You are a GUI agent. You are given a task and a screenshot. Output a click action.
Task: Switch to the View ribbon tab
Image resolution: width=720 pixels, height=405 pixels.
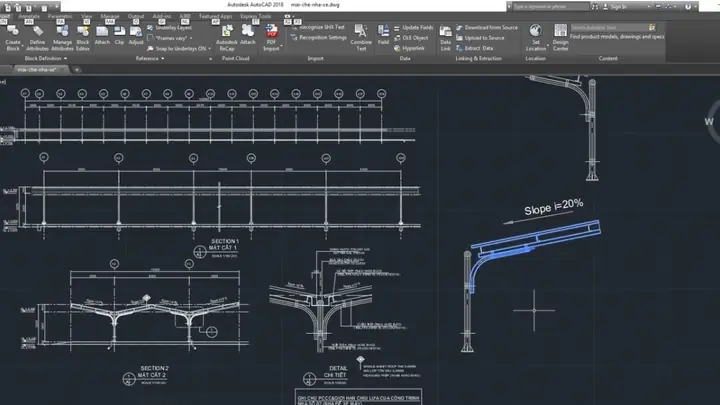tap(86, 17)
